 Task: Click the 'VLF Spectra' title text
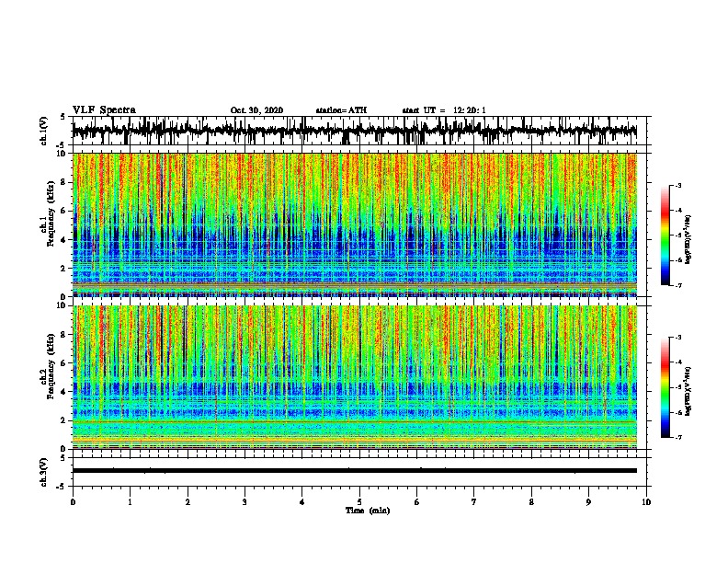click(x=104, y=110)
